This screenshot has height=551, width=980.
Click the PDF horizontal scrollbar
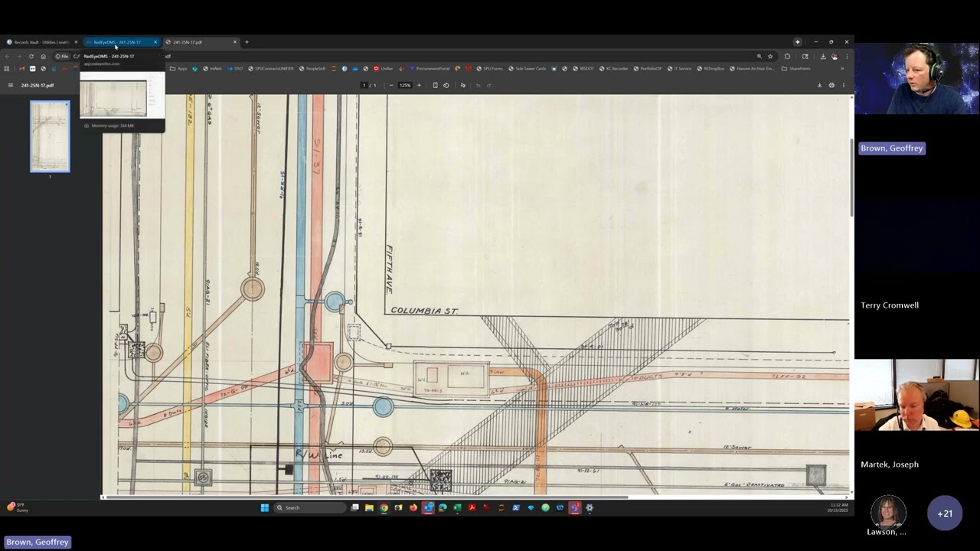coord(365,497)
